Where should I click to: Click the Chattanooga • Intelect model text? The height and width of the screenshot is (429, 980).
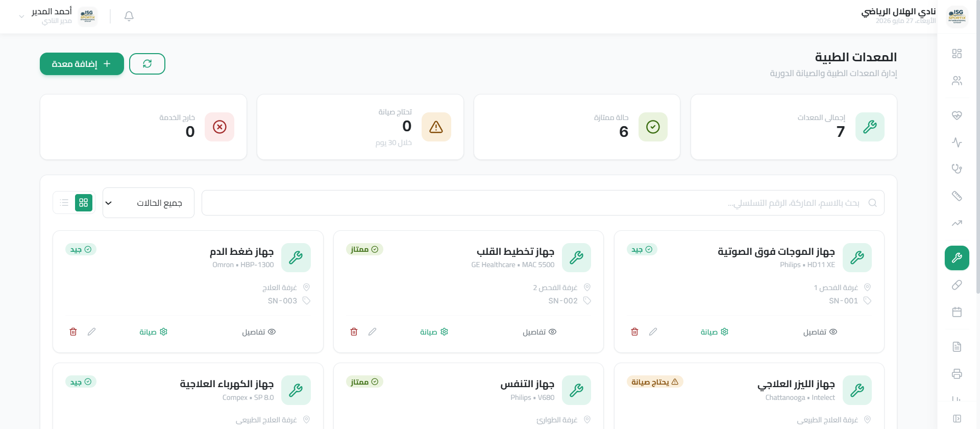tap(800, 397)
